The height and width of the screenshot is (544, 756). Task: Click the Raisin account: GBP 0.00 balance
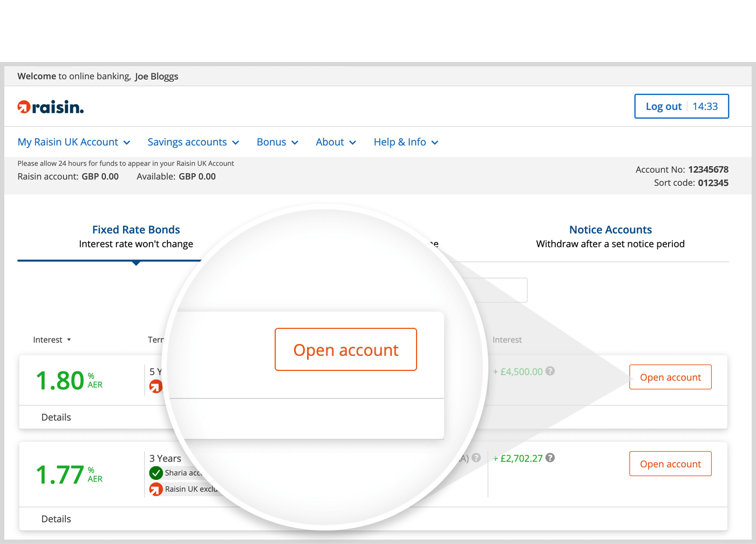pos(68,176)
